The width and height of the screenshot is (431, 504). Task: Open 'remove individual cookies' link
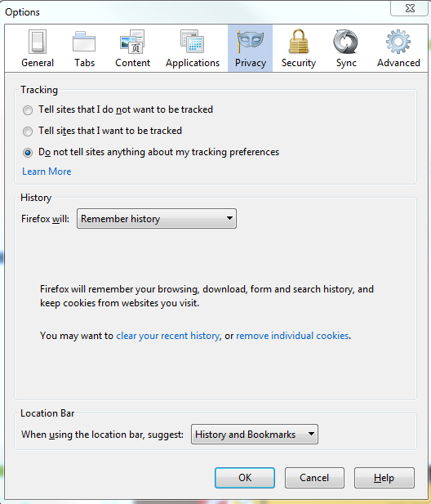tap(292, 336)
